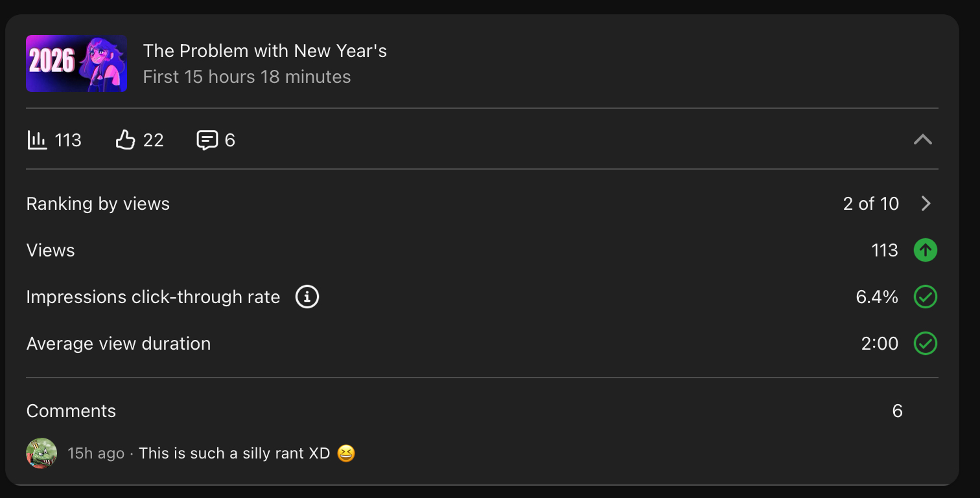Click the green up-arrow views indicator
Screen dimensions: 980x498
click(x=925, y=250)
